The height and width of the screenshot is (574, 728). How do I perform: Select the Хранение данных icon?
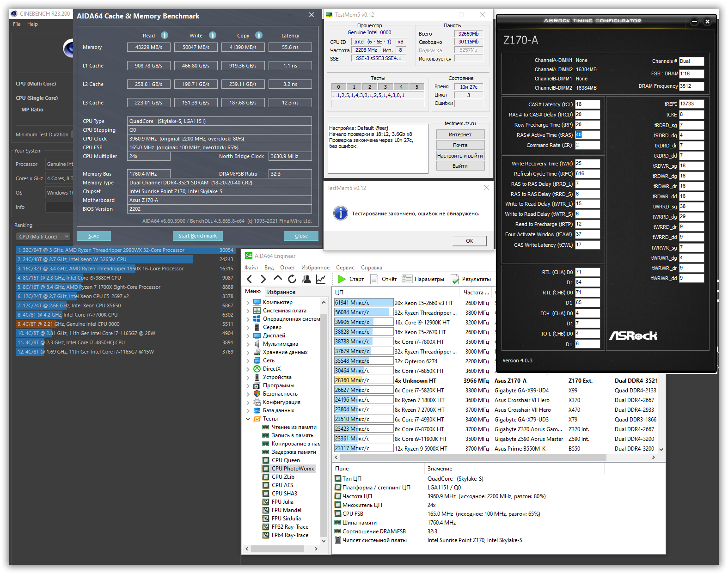tap(257, 352)
